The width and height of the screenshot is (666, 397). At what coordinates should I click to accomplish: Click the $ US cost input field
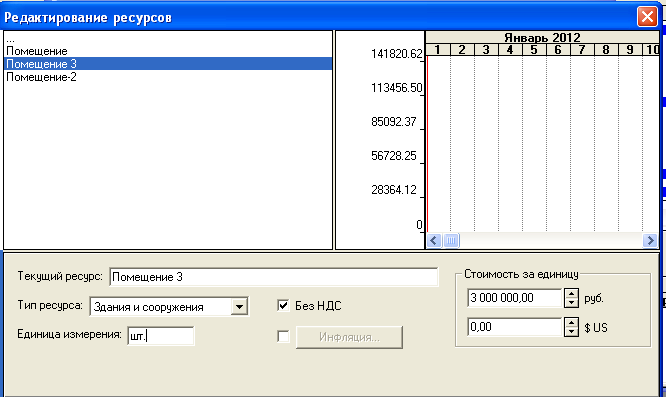tap(514, 327)
